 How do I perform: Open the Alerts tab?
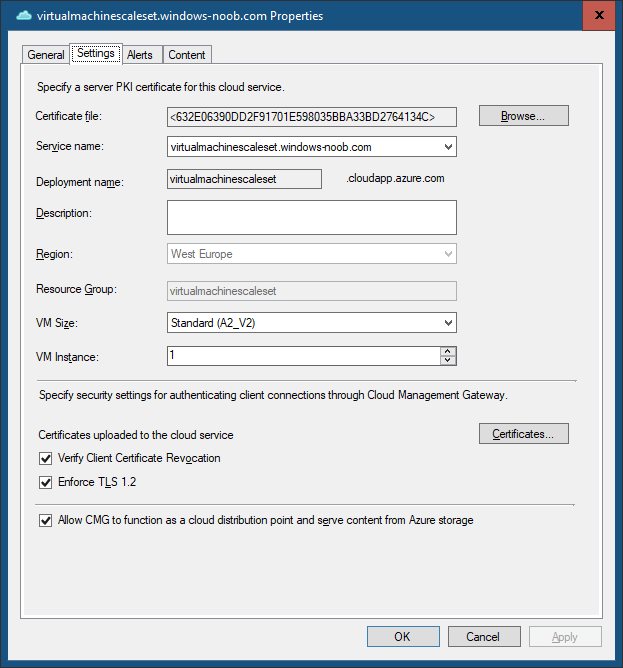tap(140, 55)
